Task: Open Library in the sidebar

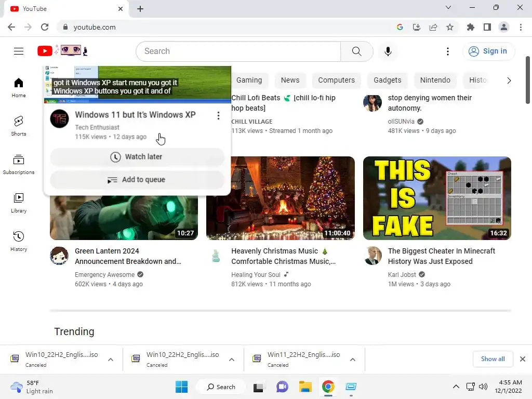Action: 19,203
